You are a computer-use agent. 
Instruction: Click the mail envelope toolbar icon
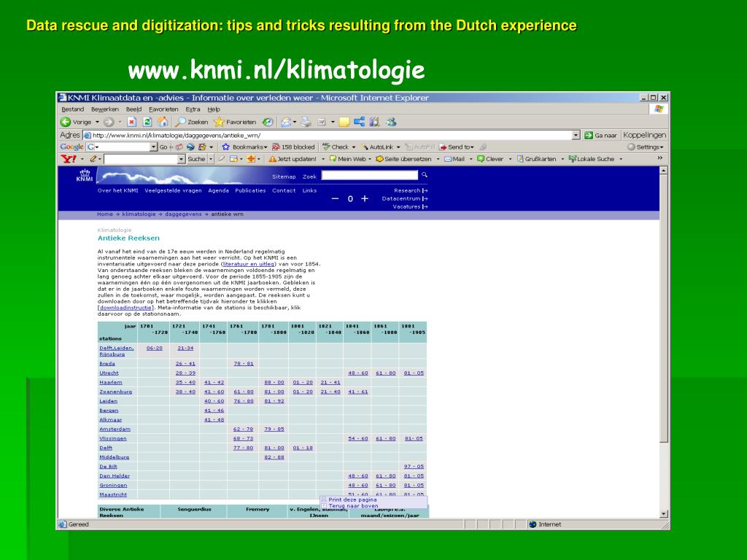286,122
